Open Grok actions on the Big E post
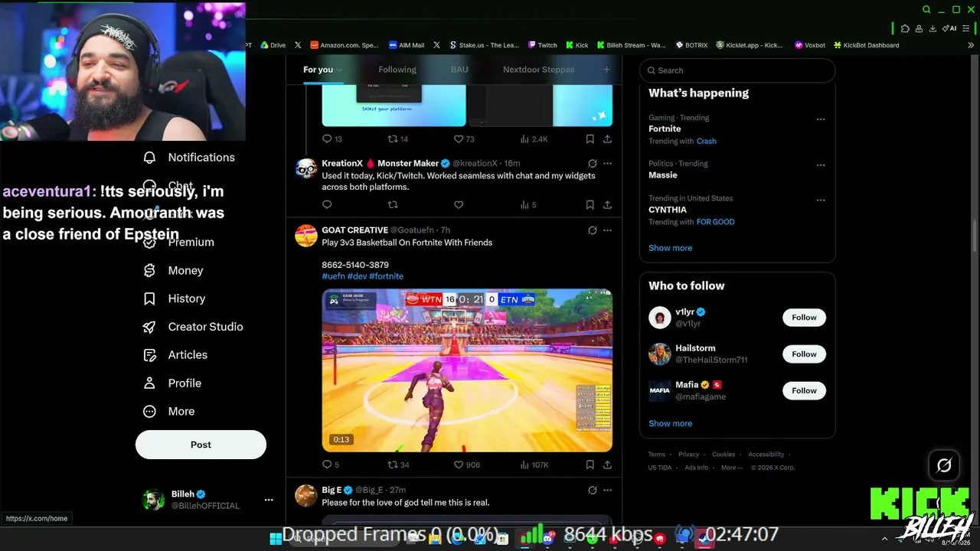The width and height of the screenshot is (980, 551). (592, 490)
